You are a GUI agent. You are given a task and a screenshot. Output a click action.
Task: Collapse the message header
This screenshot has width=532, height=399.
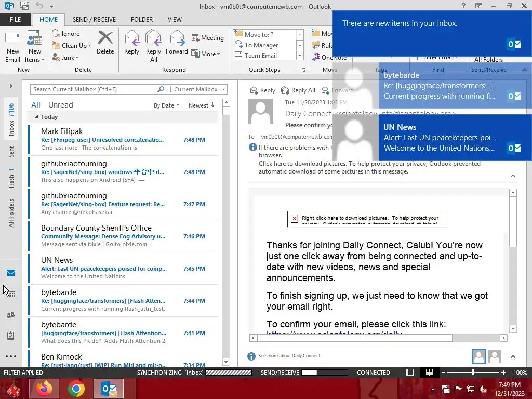pyautogui.click(x=513, y=176)
